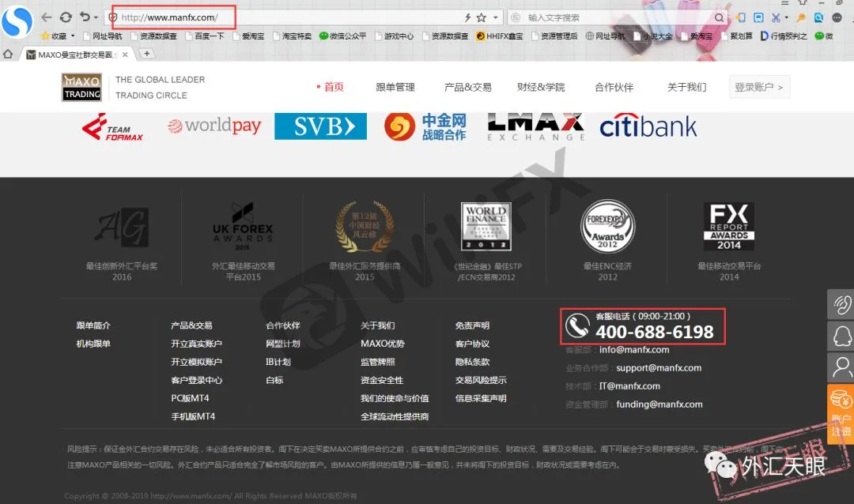This screenshot has width=854, height=504.
Task: Click the info@manfx.com email address
Action: [634, 350]
